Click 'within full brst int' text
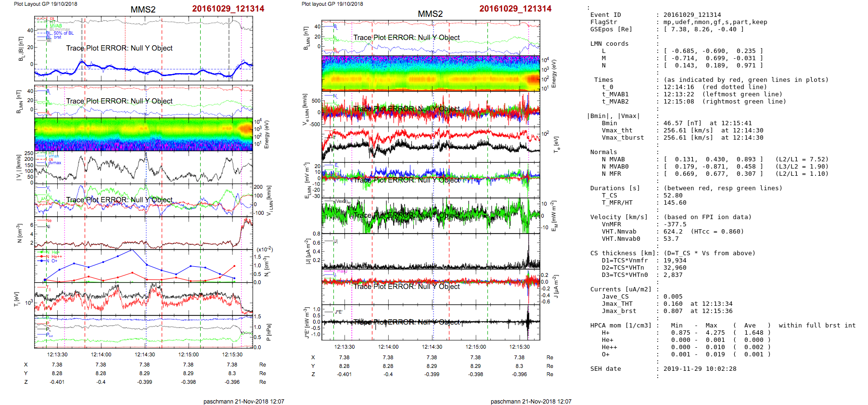 tap(817, 326)
